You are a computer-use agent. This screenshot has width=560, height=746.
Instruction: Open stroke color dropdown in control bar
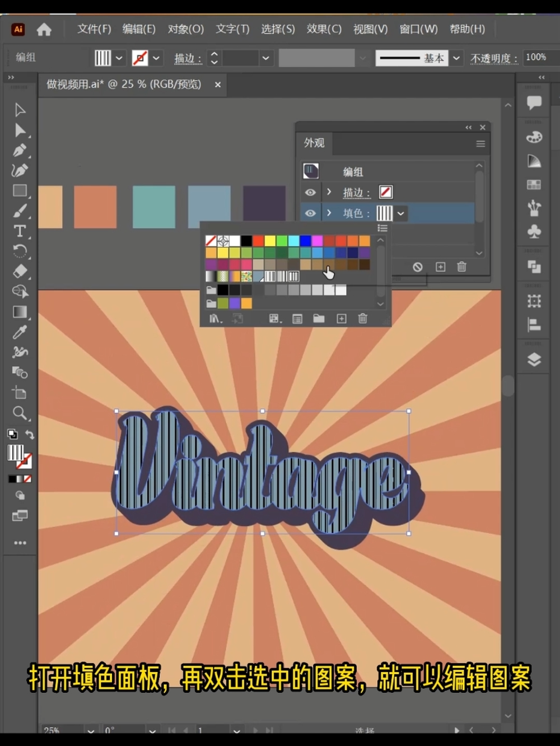click(156, 58)
